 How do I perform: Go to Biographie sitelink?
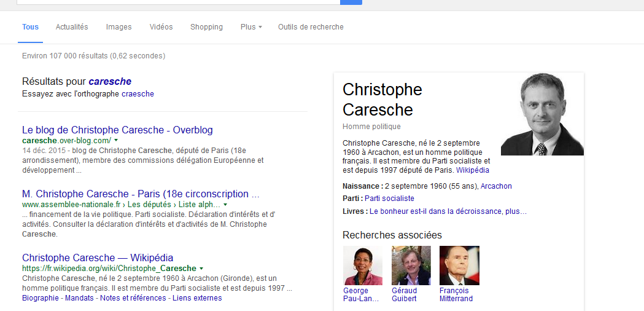41,298
